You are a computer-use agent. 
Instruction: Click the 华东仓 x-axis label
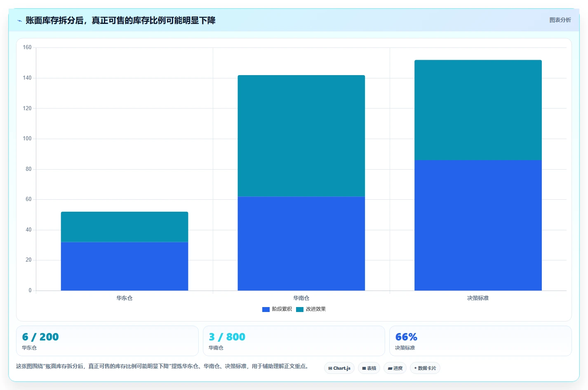tap(125, 298)
